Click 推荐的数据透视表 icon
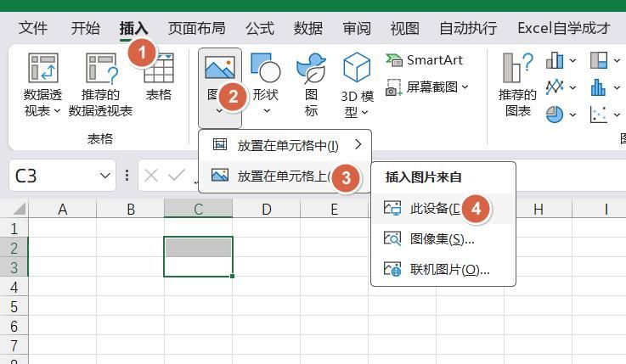This screenshot has width=626, height=364. point(101,68)
